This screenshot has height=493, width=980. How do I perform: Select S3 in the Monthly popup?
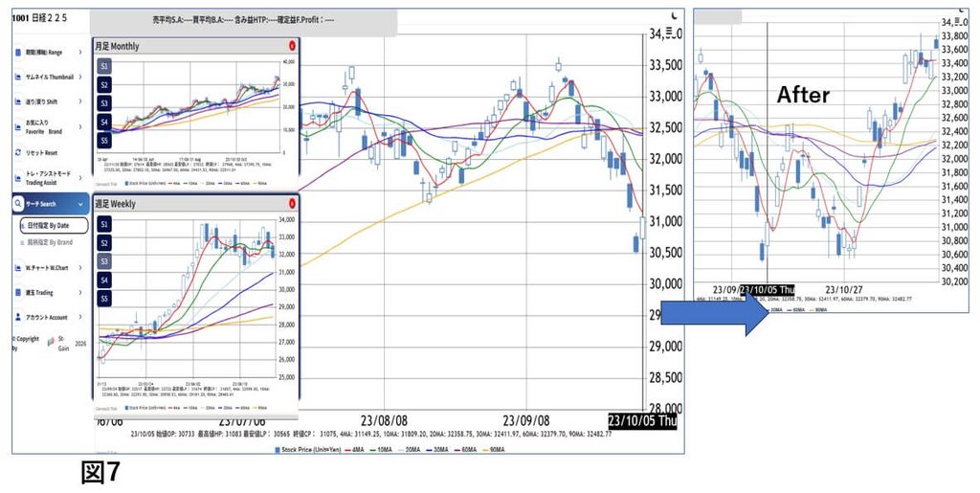click(104, 102)
